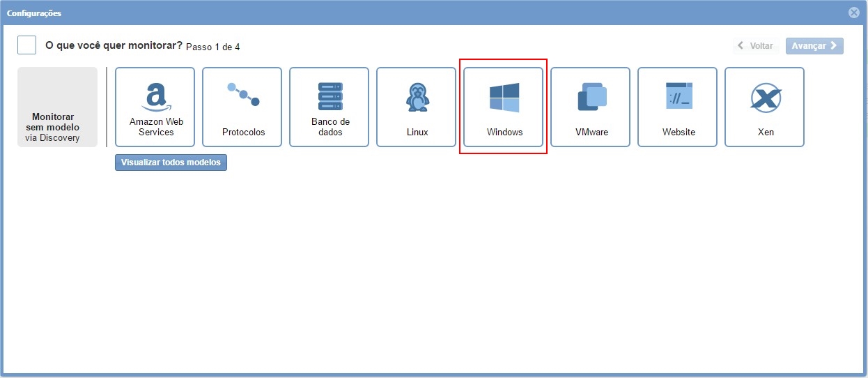The height and width of the screenshot is (378, 868).
Task: Click the Linux penguin icon
Action: tap(417, 98)
